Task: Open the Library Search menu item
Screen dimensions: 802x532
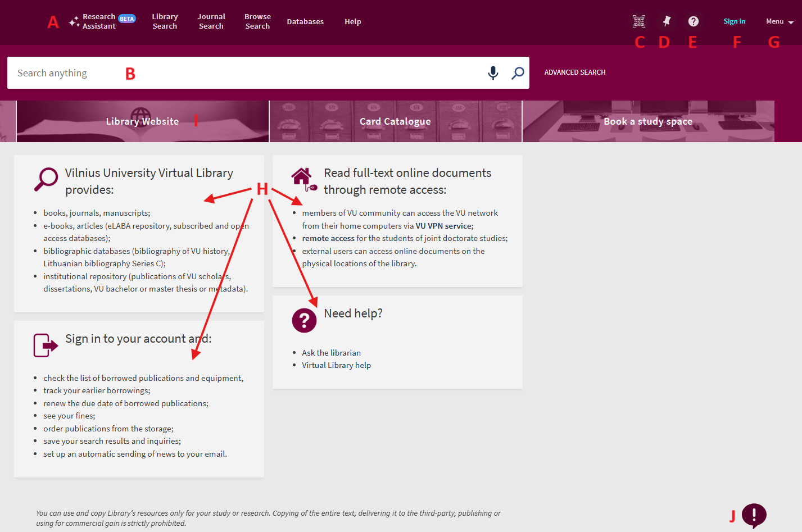Action: click(165, 21)
